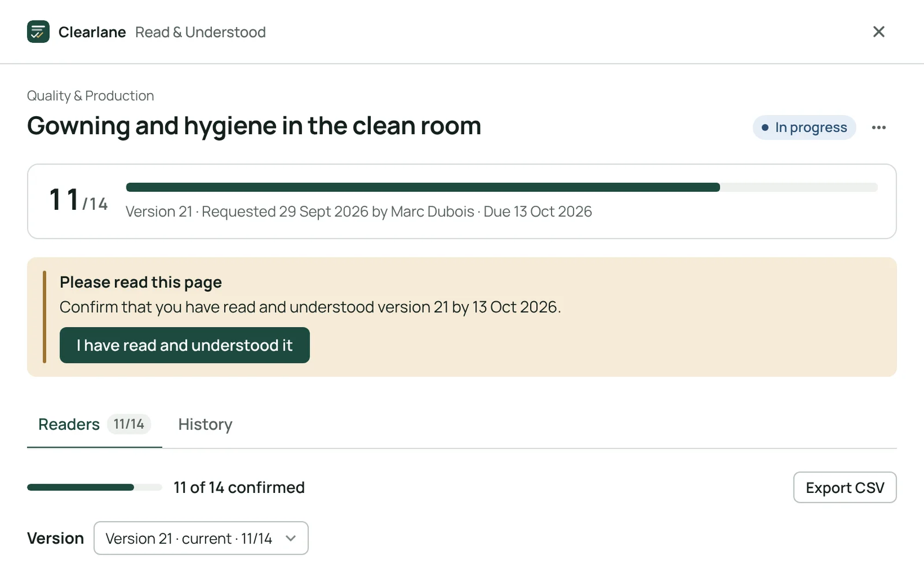Click the large 11/14 progress bar

coord(501,187)
